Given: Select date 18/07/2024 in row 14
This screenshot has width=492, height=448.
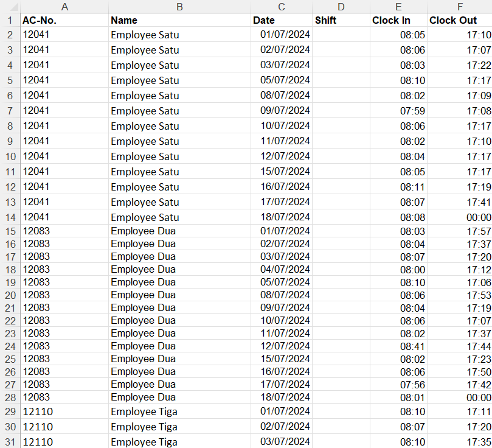Looking at the screenshot, I should click(282, 217).
